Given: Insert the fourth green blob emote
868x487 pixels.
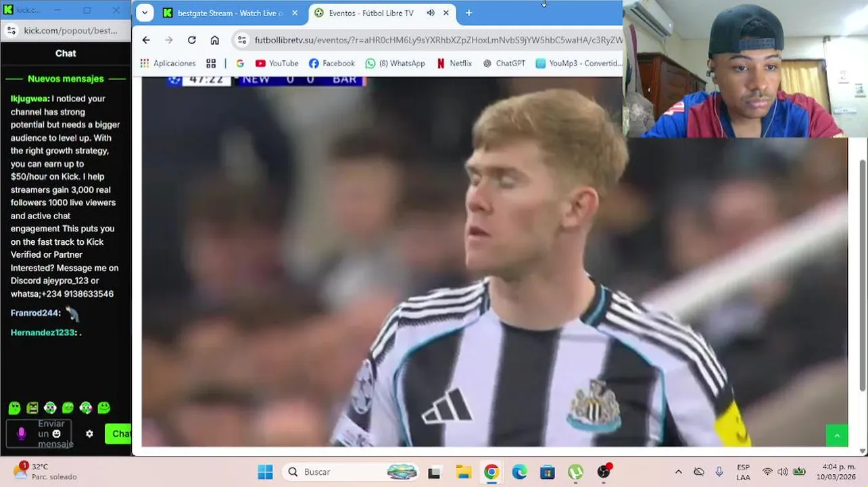Looking at the screenshot, I should [68, 408].
